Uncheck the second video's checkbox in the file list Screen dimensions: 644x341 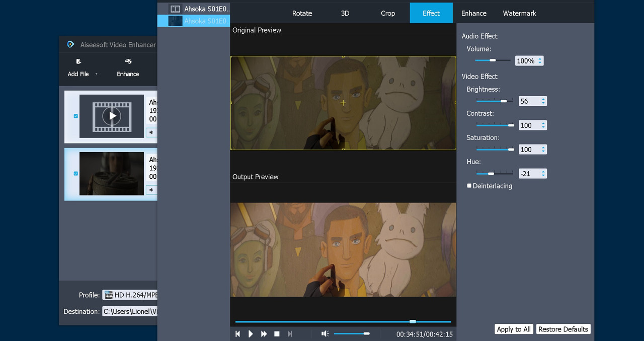click(x=76, y=173)
